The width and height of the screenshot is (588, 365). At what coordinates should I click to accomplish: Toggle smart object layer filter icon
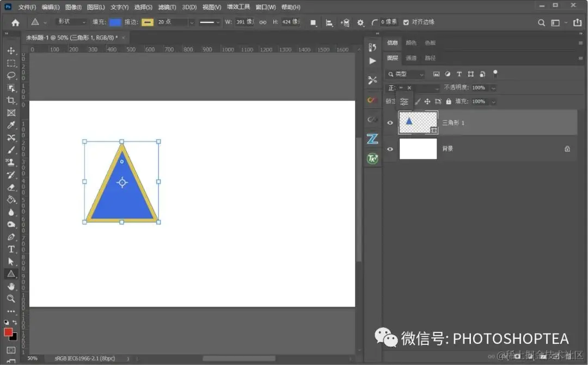click(x=482, y=74)
